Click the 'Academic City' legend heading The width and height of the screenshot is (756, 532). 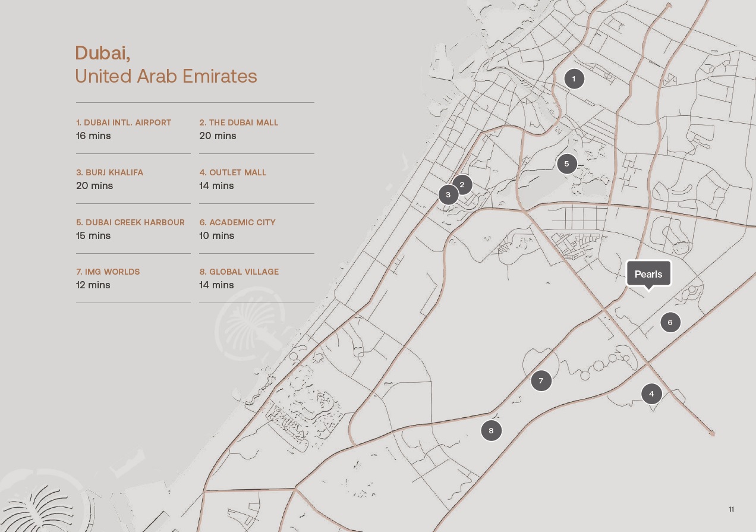pyautogui.click(x=237, y=222)
